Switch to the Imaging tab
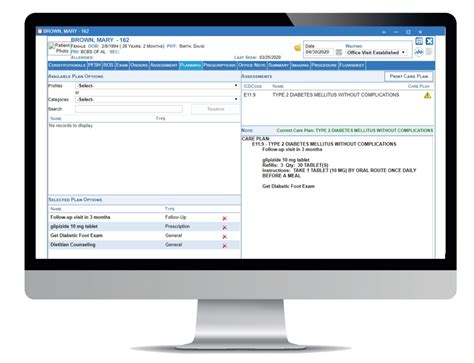Image resolution: width=474 pixels, height=363 pixels. point(300,65)
